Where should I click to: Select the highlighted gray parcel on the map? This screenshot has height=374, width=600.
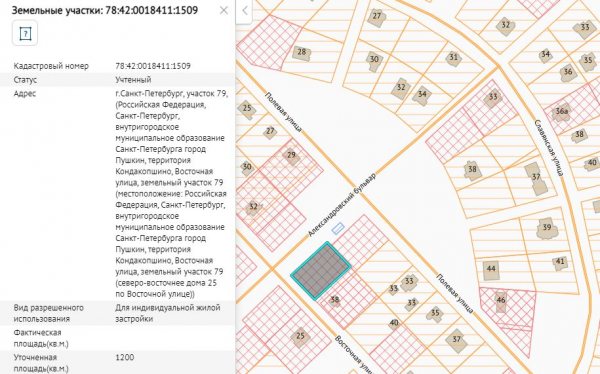pos(321,271)
